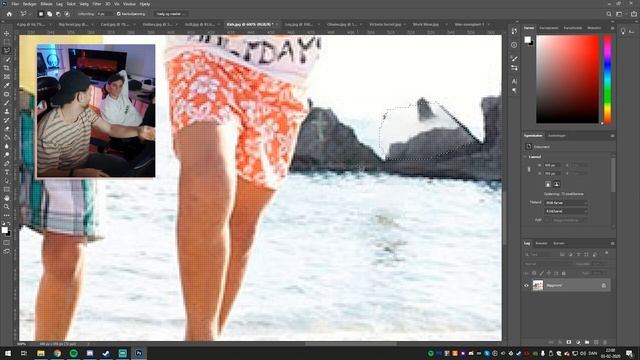Toggle the Fyld checkbox in Properties
640x360 pixels.
click(548, 220)
